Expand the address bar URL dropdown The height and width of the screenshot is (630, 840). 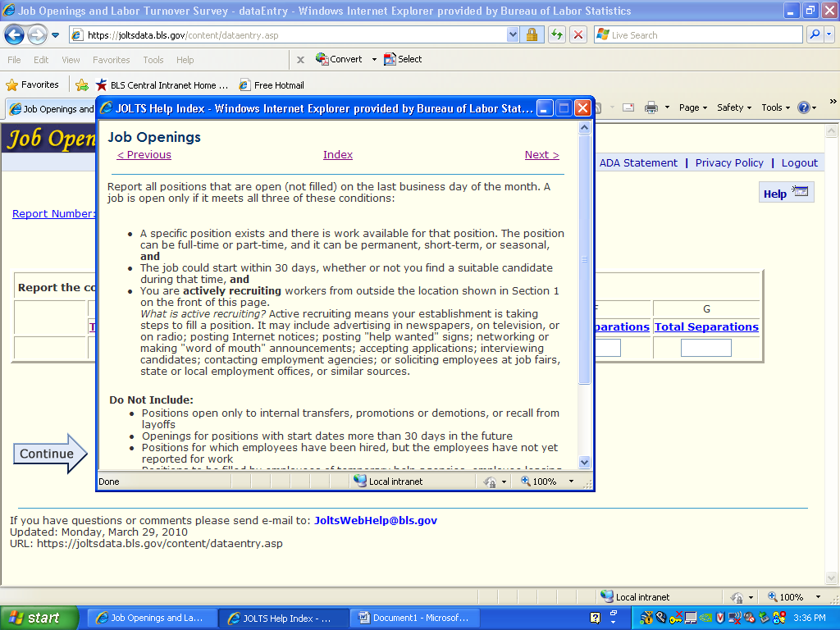tap(513, 35)
